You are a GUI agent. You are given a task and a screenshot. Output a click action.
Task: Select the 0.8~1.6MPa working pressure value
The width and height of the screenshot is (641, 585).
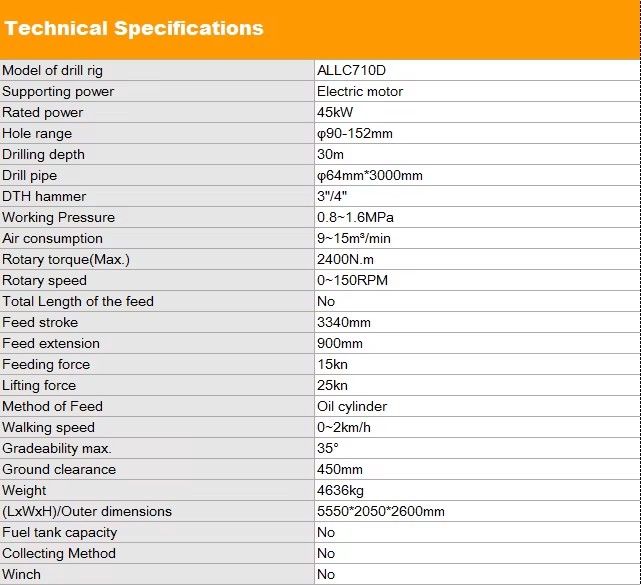coord(355,217)
